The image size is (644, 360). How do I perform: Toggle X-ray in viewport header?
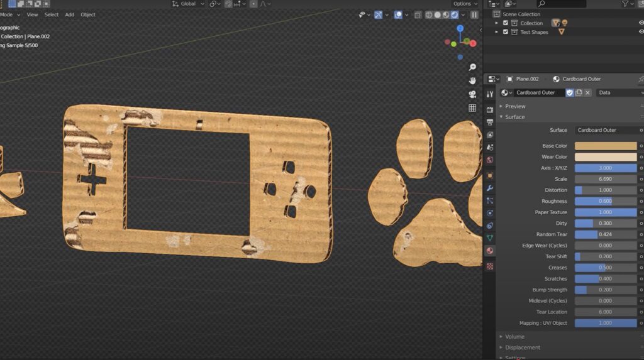coord(418,15)
